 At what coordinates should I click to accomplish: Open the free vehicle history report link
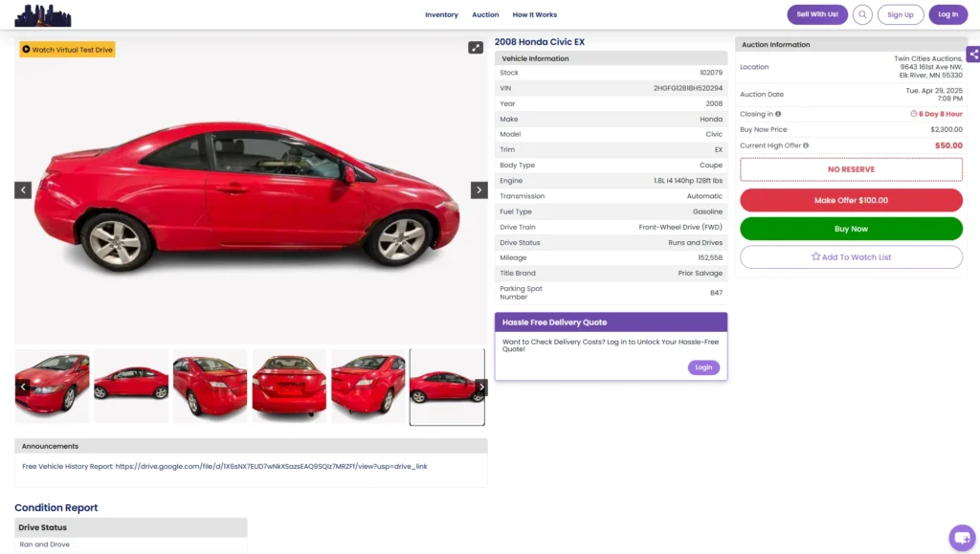pos(271,467)
